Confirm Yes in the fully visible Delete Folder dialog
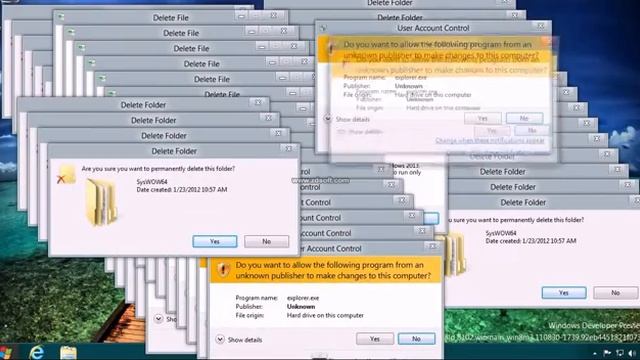This screenshot has width=640, height=360. pos(215,241)
